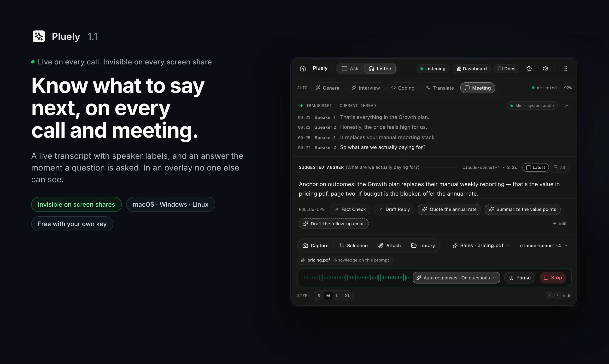The height and width of the screenshot is (364, 609).
Task: Select the Meeting mode tab
Action: tap(477, 88)
